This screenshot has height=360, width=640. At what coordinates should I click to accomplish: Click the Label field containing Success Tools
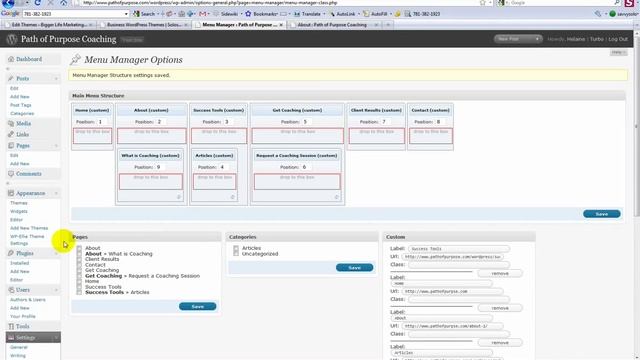[459, 249]
